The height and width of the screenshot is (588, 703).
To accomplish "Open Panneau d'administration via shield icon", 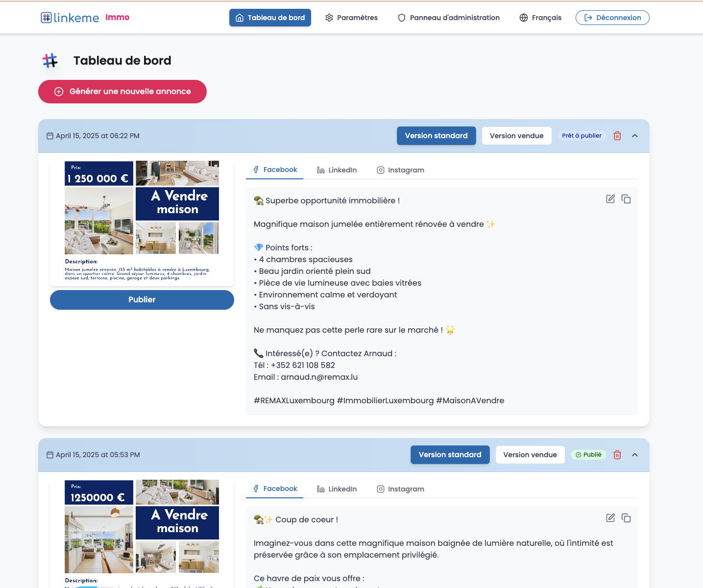I will [x=401, y=18].
